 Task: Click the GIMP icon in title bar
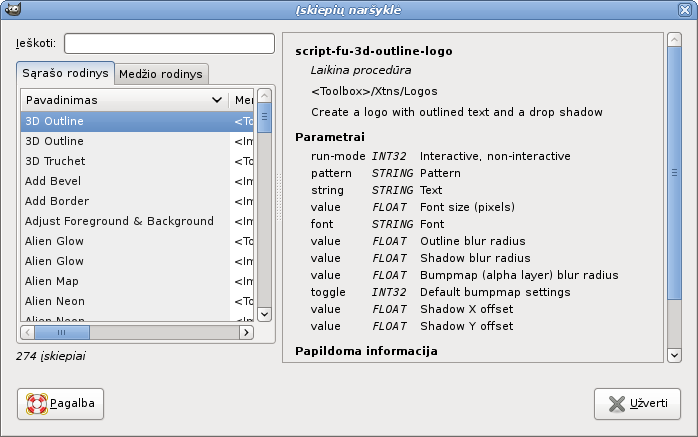9,9
